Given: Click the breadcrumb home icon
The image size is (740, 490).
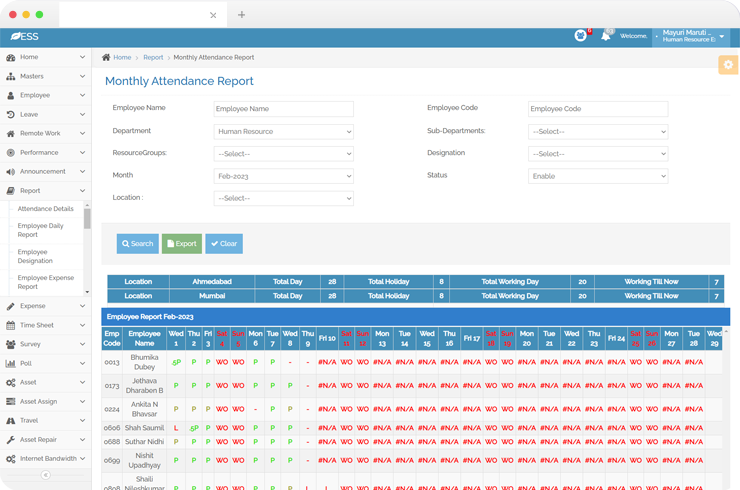Looking at the screenshot, I should (106, 57).
